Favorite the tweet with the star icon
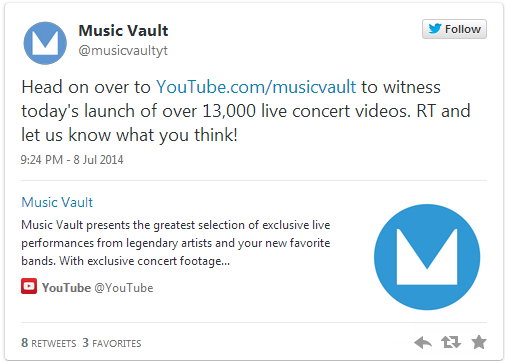505x361 pixels. click(x=479, y=342)
